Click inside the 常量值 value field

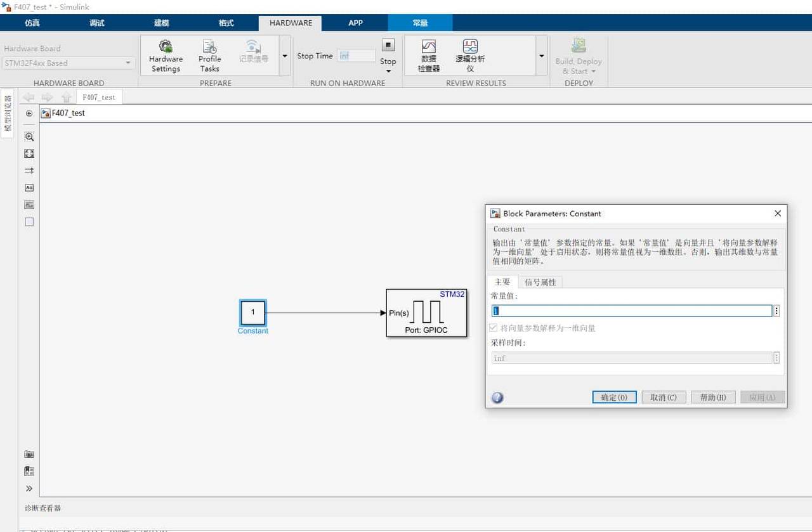pos(631,311)
